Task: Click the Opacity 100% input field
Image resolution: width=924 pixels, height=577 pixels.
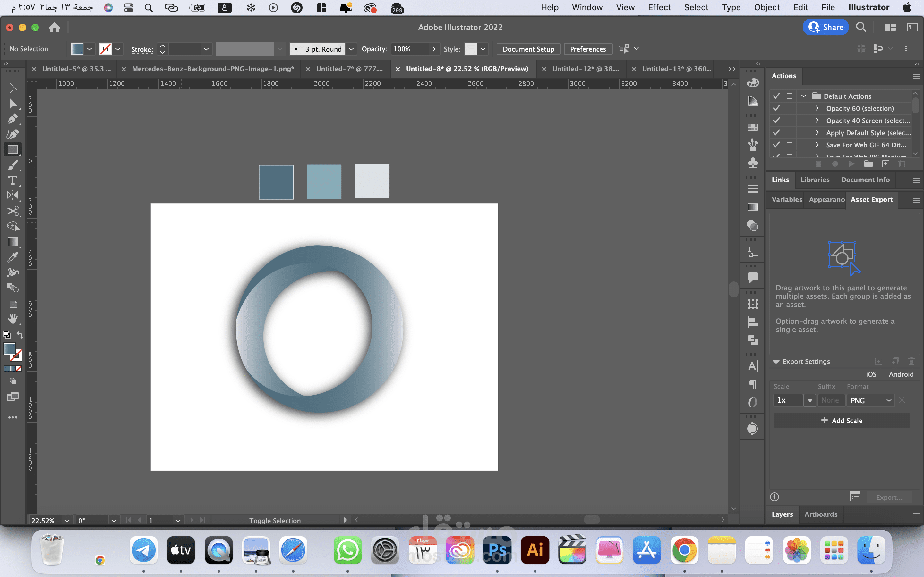Action: click(409, 49)
